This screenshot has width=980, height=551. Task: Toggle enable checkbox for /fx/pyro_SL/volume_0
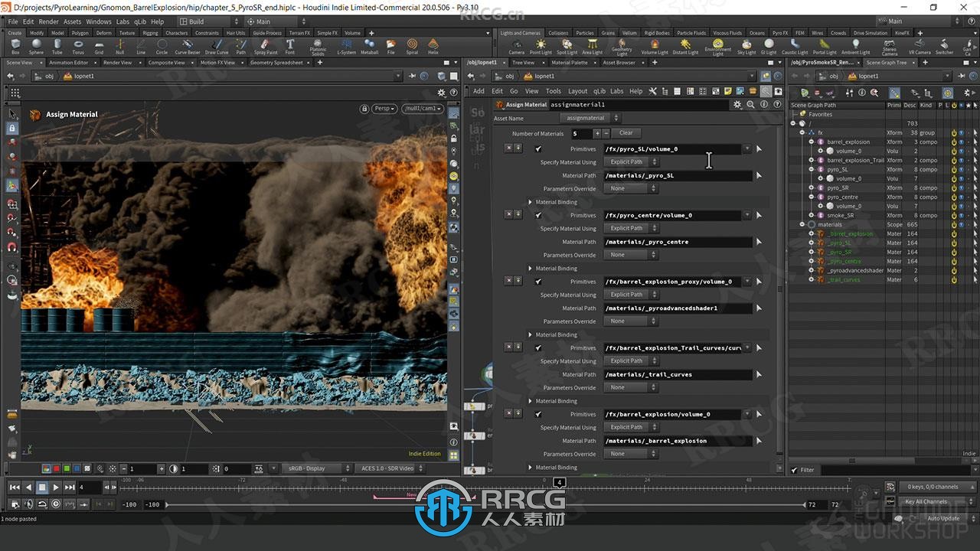[x=538, y=149]
